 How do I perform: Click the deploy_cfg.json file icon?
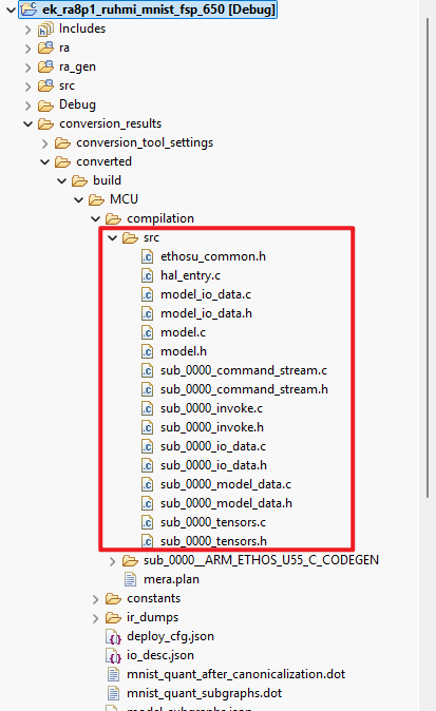point(113,637)
